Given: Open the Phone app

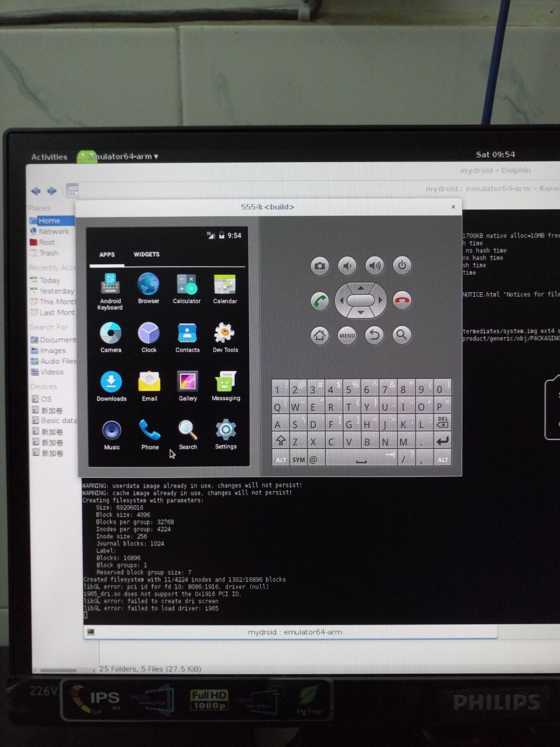Looking at the screenshot, I should coord(150,435).
